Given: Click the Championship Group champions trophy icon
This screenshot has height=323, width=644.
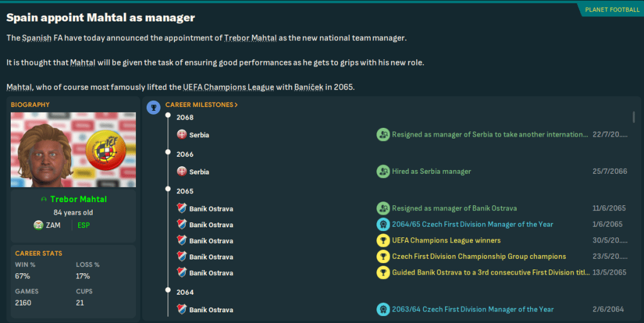Looking at the screenshot, I should (x=382, y=257).
